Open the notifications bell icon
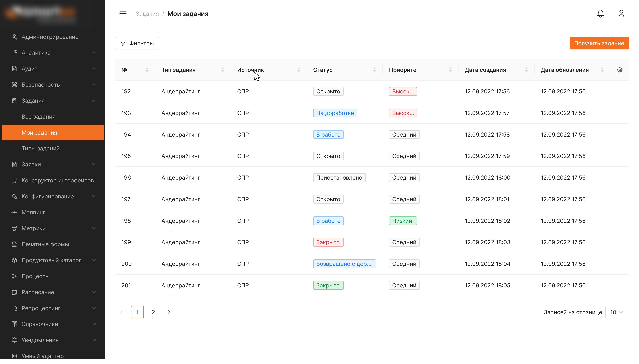 coord(600,14)
